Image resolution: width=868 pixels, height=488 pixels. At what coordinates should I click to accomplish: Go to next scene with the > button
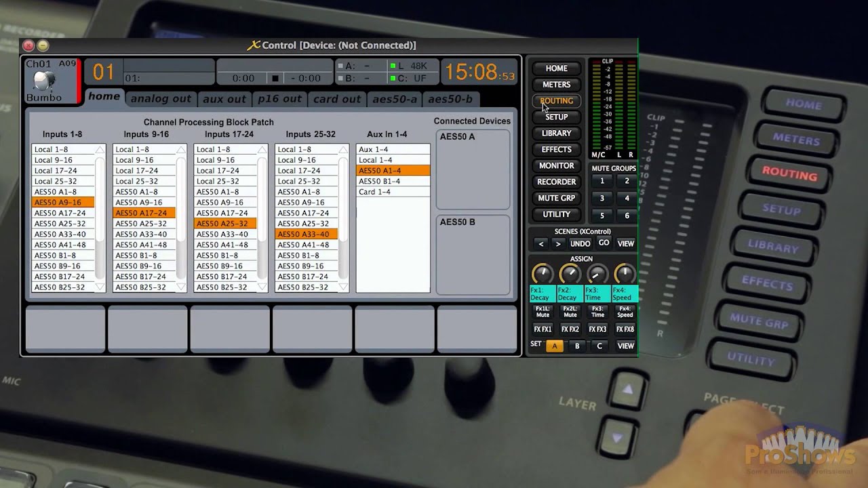point(557,244)
